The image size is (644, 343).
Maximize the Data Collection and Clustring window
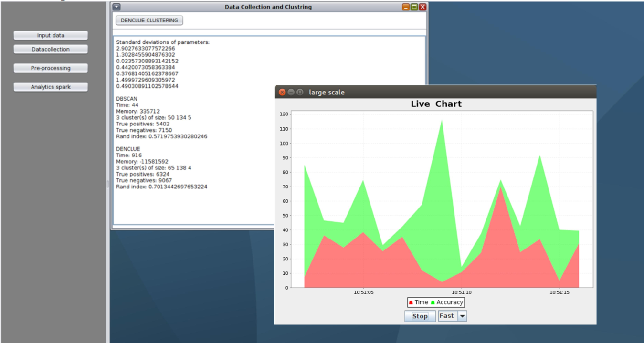pos(415,7)
